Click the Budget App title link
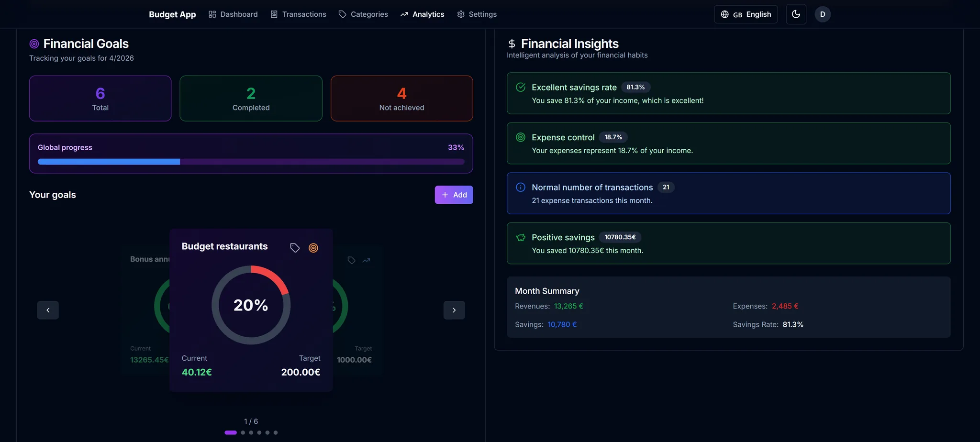Image resolution: width=980 pixels, height=442 pixels. [x=172, y=14]
